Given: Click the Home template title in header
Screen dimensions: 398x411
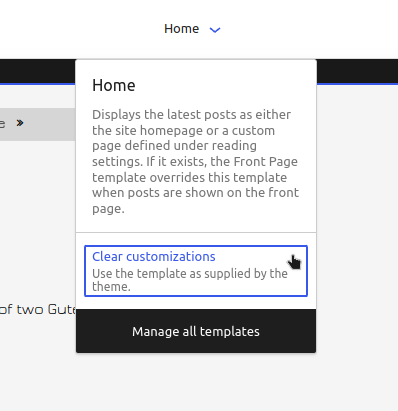Looking at the screenshot, I should pyautogui.click(x=181, y=29).
